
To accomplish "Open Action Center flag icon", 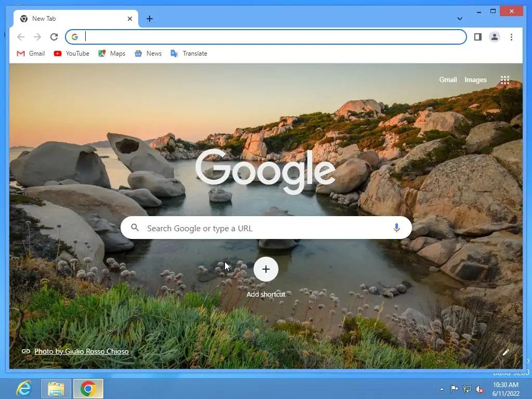I will (454, 389).
